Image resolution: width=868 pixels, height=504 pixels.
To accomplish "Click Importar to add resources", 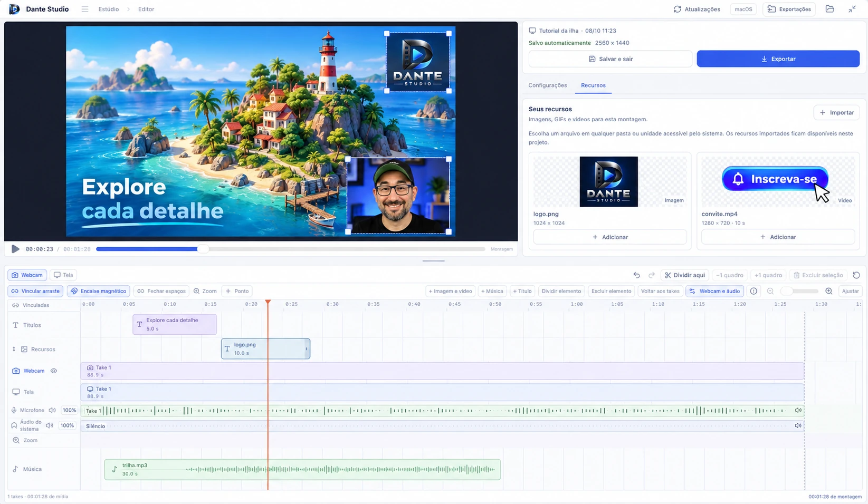I will click(836, 113).
